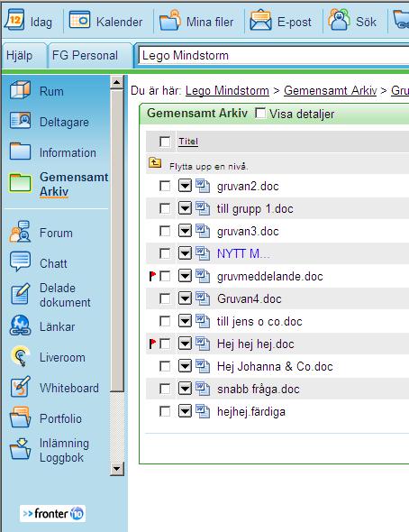The height and width of the screenshot is (532, 409).
Task: Open the Kalender icon in top toolbar
Action: click(x=80, y=20)
